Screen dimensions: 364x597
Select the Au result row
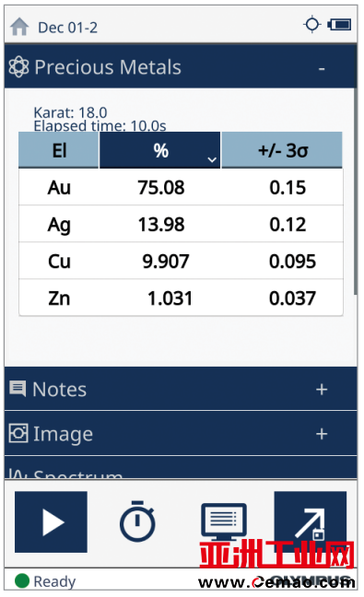[x=181, y=187]
